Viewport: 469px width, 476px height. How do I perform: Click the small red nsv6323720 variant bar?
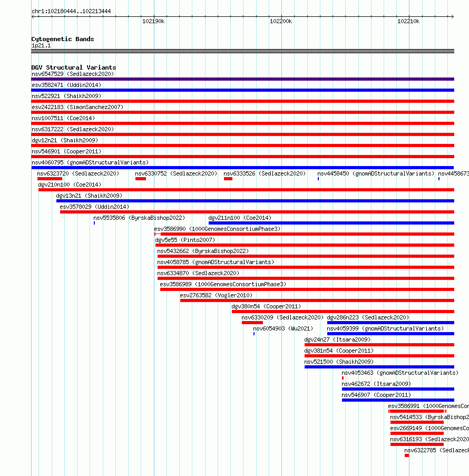pos(50,179)
